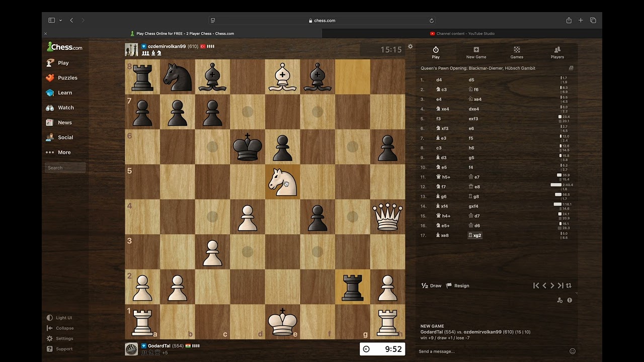The image size is (644, 362).
Task: Select the last move xg2 in move list
Action: point(475,235)
